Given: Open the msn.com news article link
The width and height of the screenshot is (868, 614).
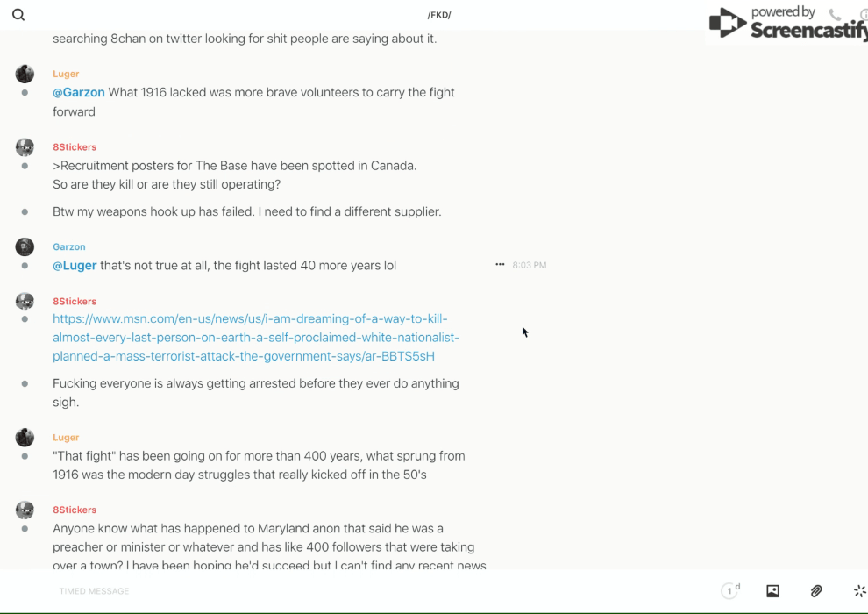Looking at the screenshot, I should (x=256, y=338).
